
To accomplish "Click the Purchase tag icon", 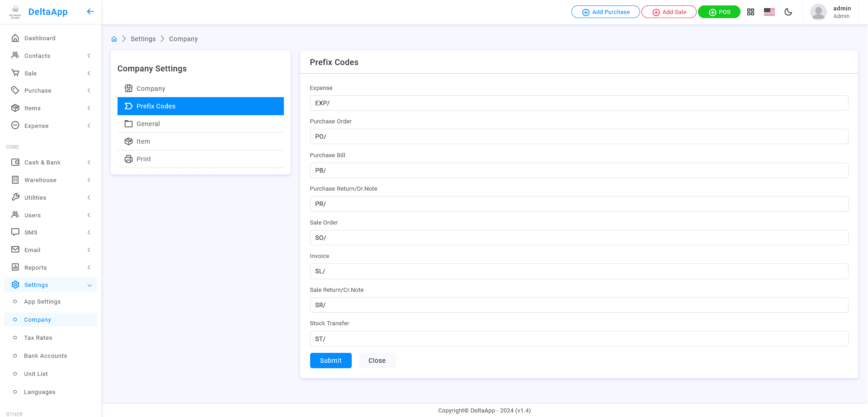I will [x=15, y=90].
